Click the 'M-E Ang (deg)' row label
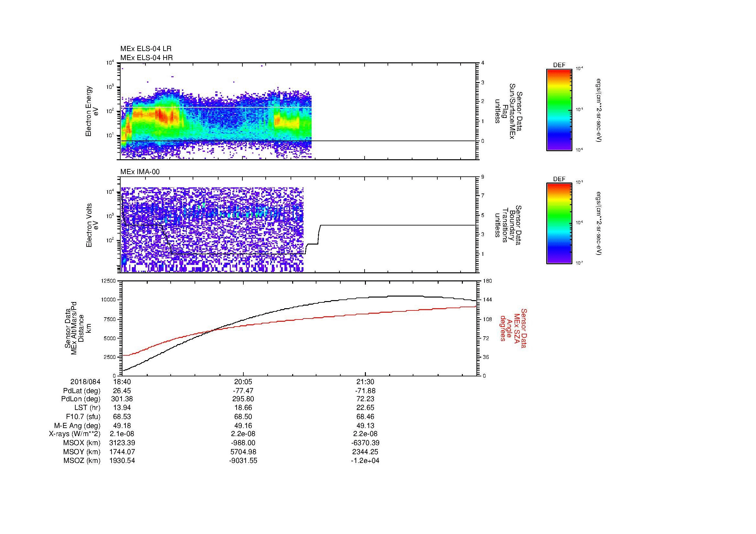The height and width of the screenshot is (534, 756). pyautogui.click(x=77, y=425)
